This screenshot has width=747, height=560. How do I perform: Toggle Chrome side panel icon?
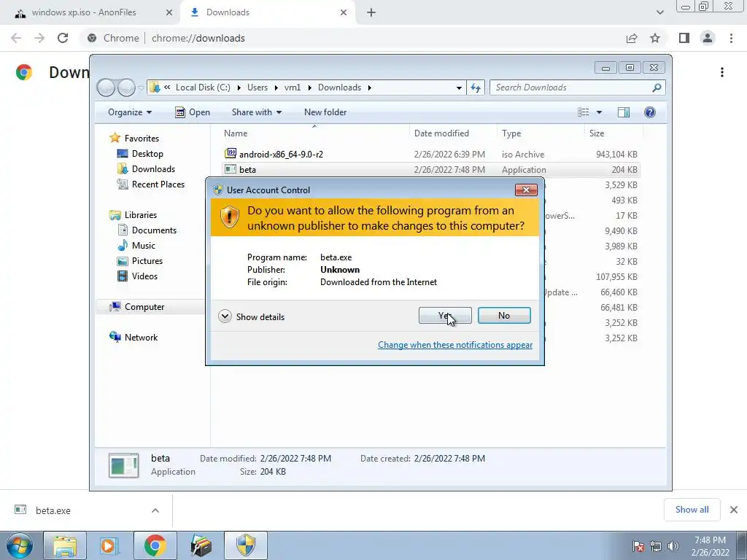pyautogui.click(x=684, y=38)
